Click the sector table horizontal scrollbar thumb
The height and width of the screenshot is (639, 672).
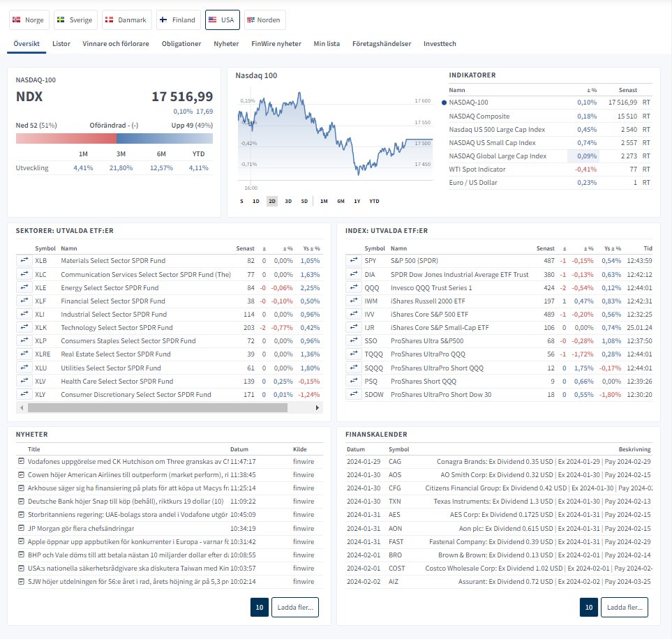157,407
